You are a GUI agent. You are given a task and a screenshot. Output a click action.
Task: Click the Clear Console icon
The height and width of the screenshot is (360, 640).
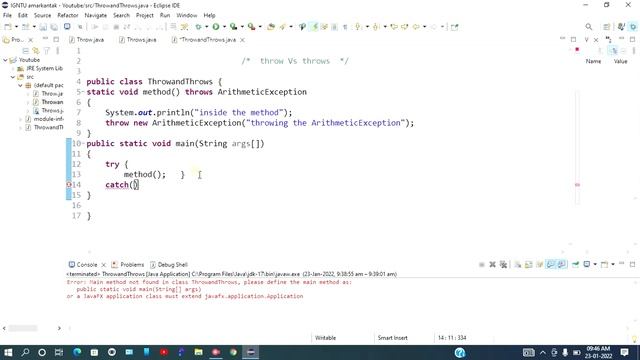tap(518, 264)
